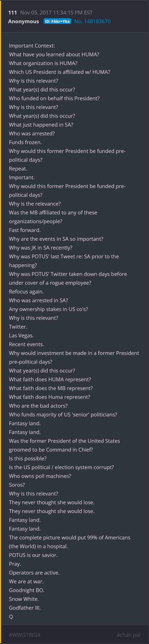Image resolution: width=149 pixels, height=644 pixels.
Task: Click the Nov 05, 2017 timestamp
Action: [x=56, y=13]
